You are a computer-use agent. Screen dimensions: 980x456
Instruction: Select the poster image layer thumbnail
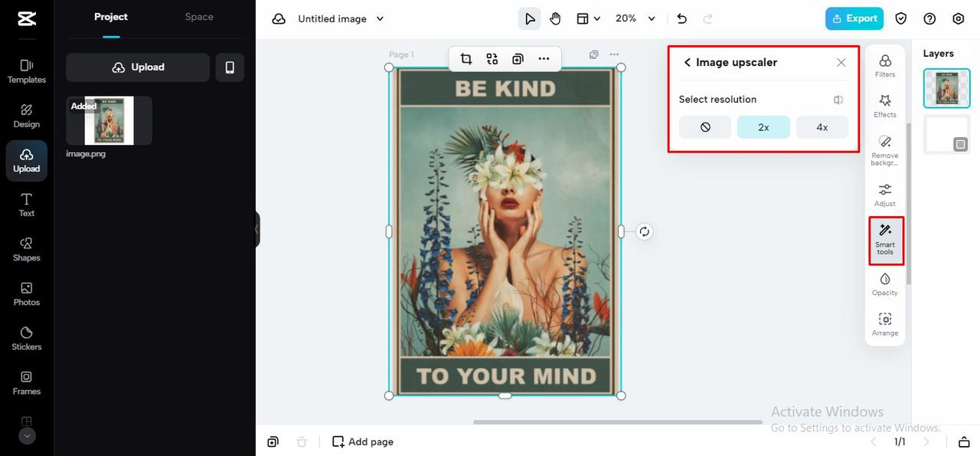coord(946,88)
